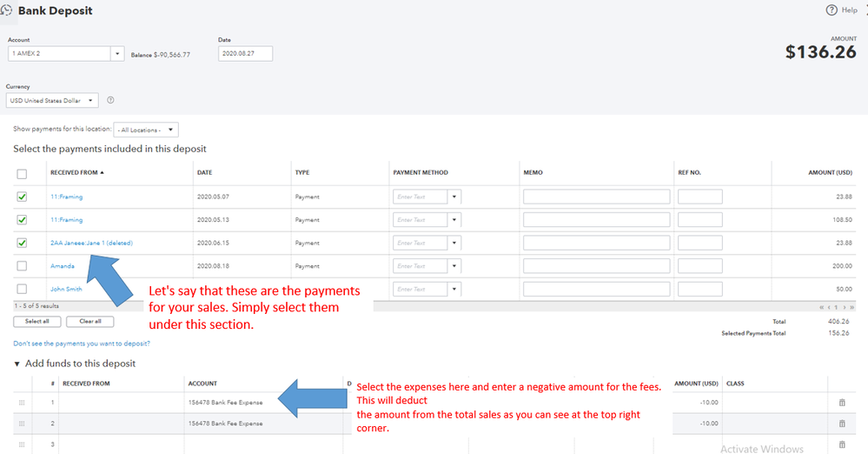Click the -10.00 amount in line 1
Image resolution: width=868 pixels, height=454 pixels.
coord(709,403)
